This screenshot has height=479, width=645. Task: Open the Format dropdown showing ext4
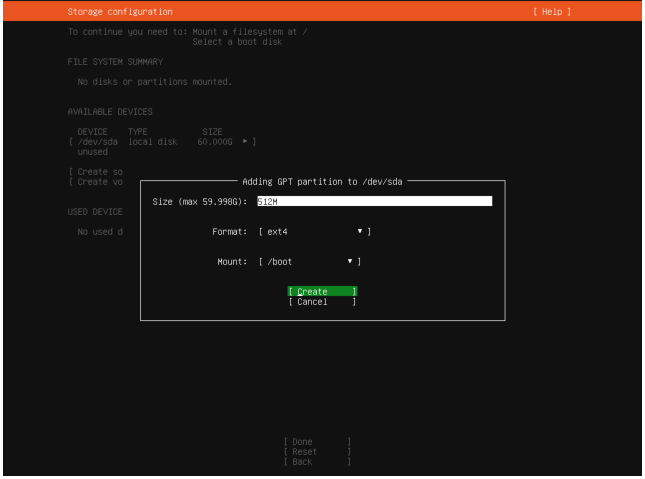[x=314, y=232]
